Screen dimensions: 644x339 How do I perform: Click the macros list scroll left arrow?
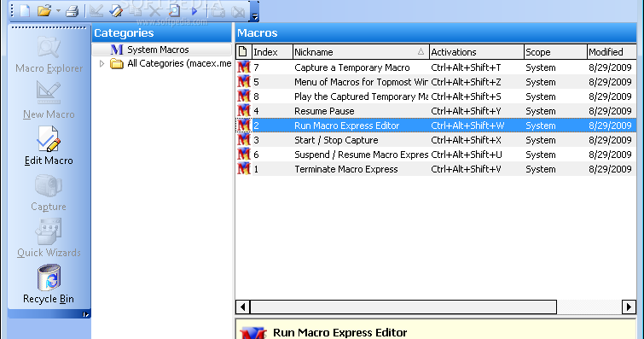click(x=243, y=307)
